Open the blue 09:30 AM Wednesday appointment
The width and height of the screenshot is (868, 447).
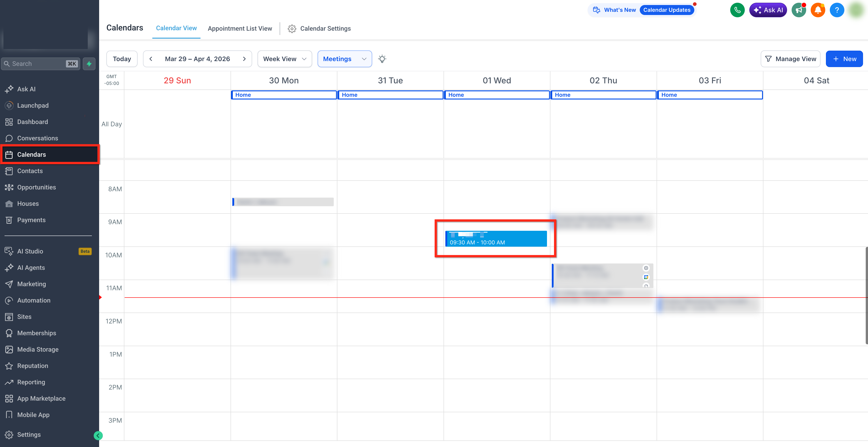point(496,239)
